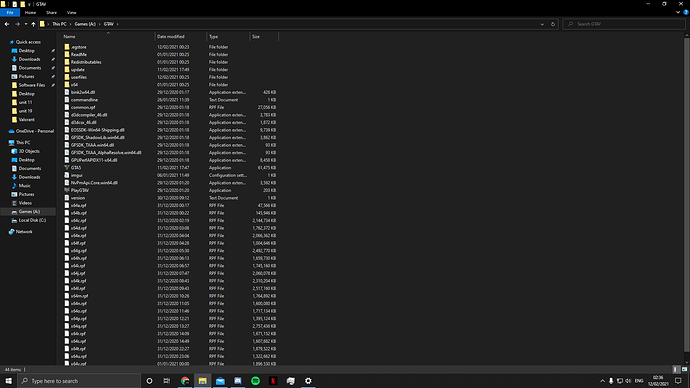The image size is (690, 388).
Task: Open Music folder under This PC
Action: pyautogui.click(x=25, y=186)
